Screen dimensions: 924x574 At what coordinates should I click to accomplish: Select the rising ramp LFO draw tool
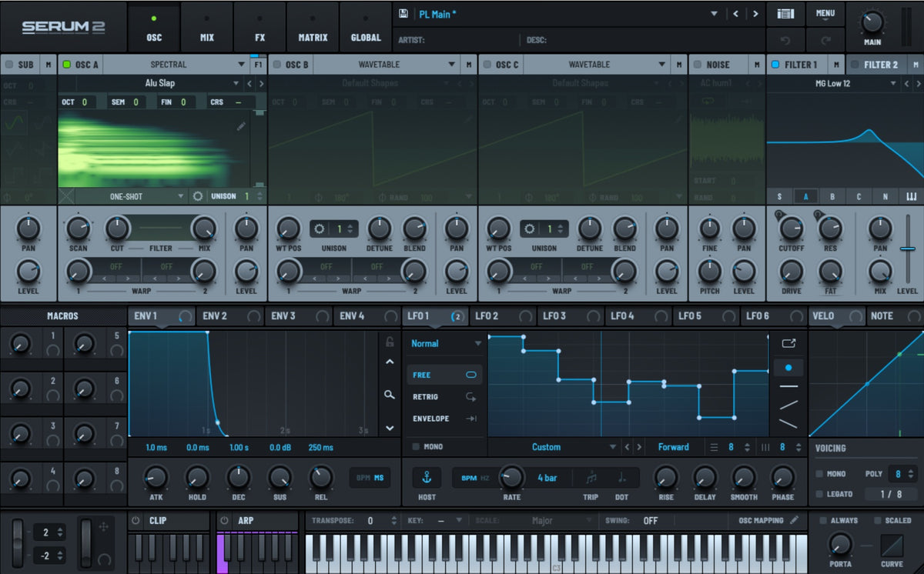pyautogui.click(x=788, y=405)
